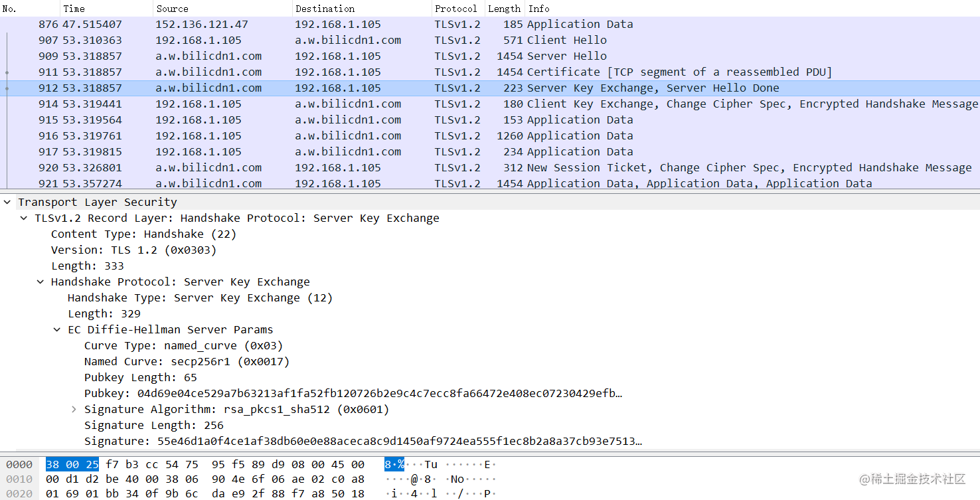980x500 pixels.
Task: Click source IP 152.136.121.47 in packet 876
Action: pos(202,24)
